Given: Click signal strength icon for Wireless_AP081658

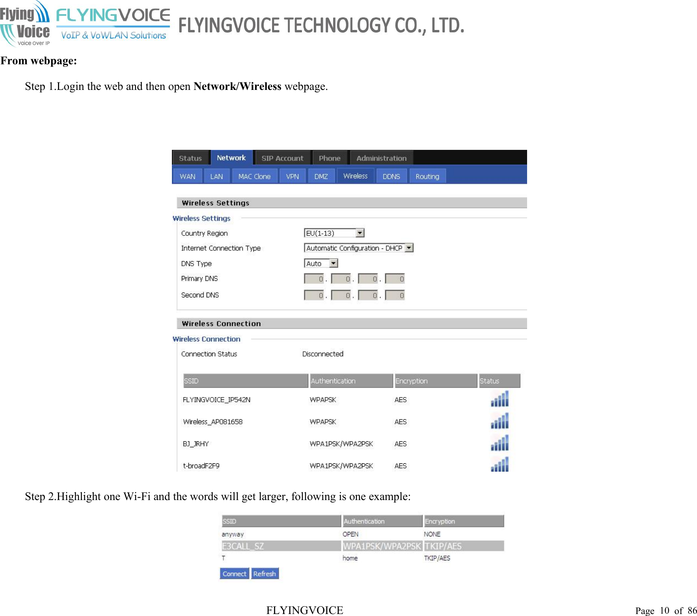Looking at the screenshot, I should tap(499, 421).
